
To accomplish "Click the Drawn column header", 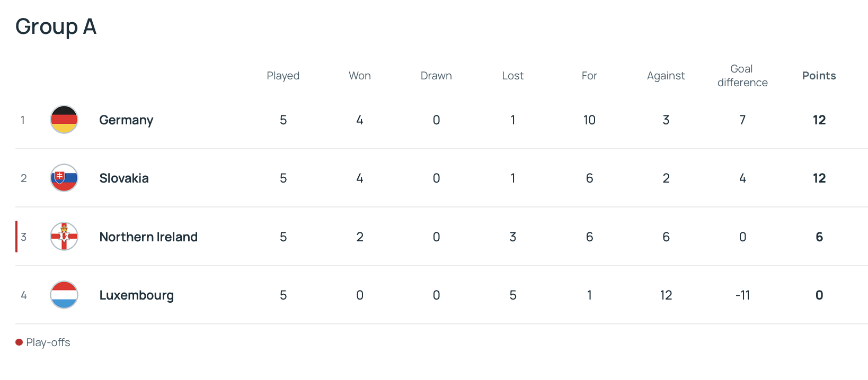I will 436,76.
